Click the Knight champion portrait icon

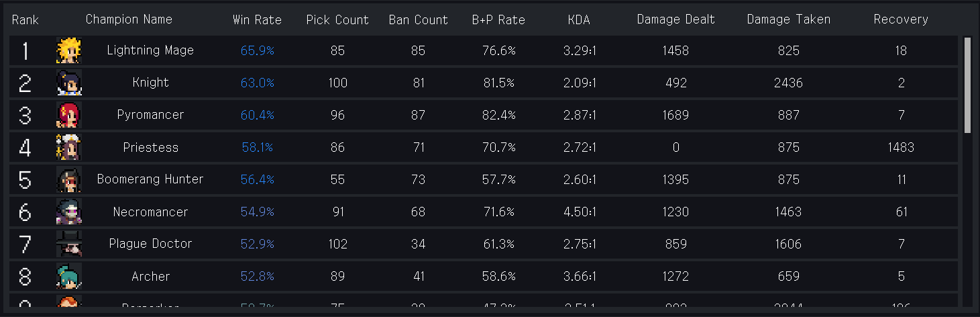coord(68,83)
